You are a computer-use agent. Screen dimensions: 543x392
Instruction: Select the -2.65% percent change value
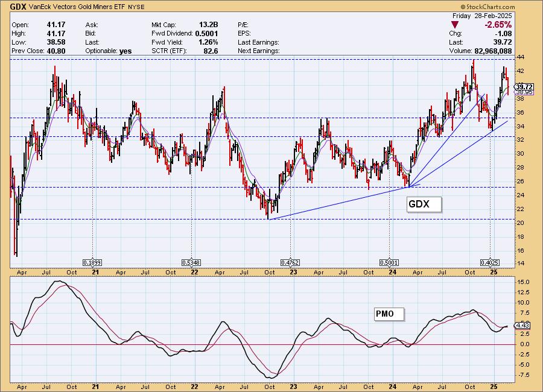coord(498,25)
